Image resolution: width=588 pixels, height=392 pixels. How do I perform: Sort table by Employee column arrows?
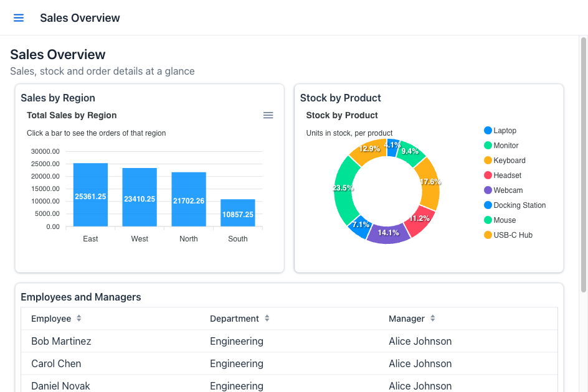click(x=78, y=319)
